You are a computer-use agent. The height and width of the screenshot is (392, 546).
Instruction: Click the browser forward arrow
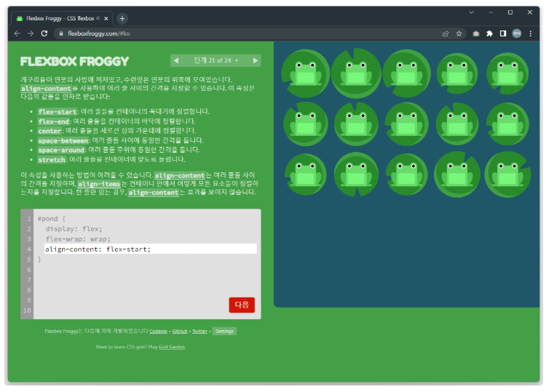[x=31, y=33]
